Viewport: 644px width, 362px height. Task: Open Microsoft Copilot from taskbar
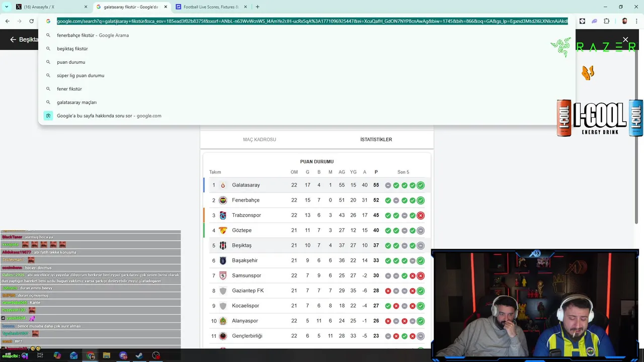click(57, 355)
